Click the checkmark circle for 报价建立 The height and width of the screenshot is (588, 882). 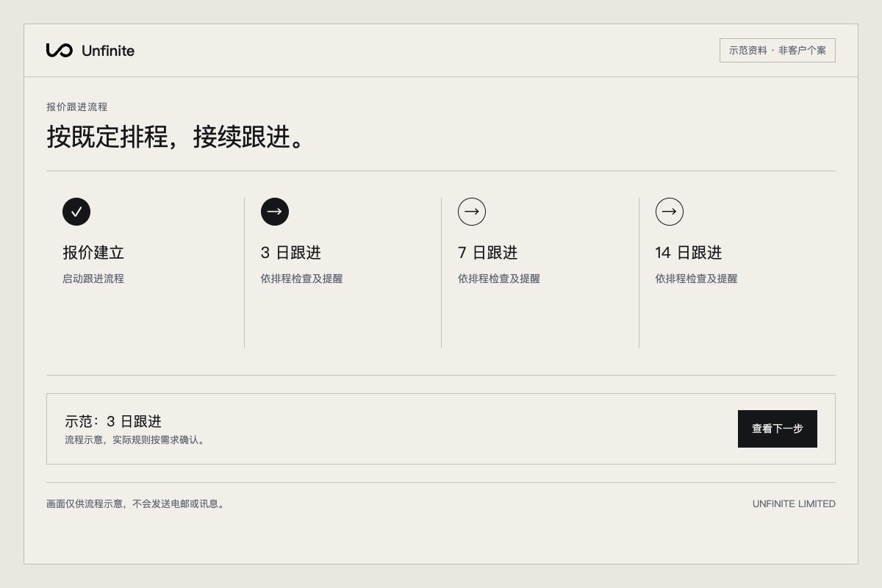tap(76, 212)
